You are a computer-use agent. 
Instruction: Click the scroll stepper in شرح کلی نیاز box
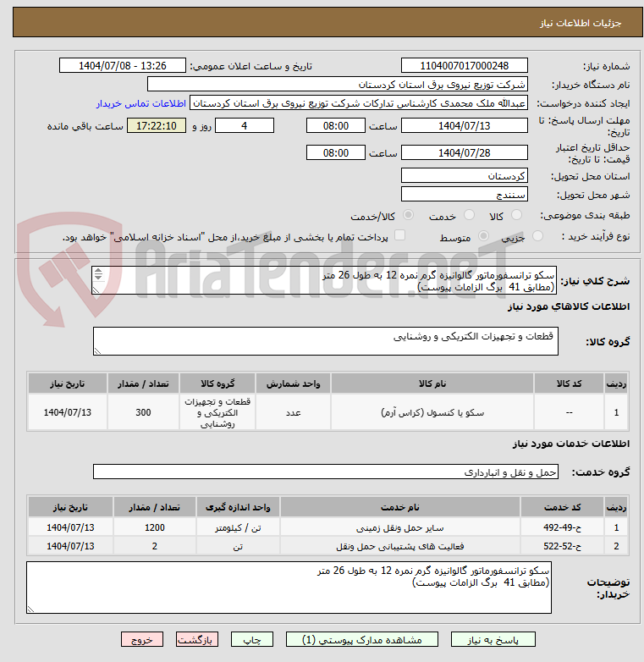(98, 274)
